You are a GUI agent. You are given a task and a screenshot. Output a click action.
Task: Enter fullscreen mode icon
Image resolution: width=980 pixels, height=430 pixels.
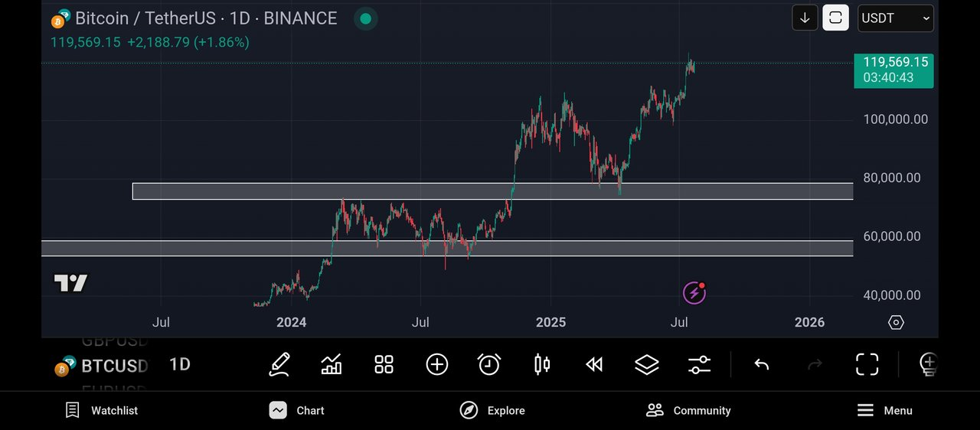(867, 364)
